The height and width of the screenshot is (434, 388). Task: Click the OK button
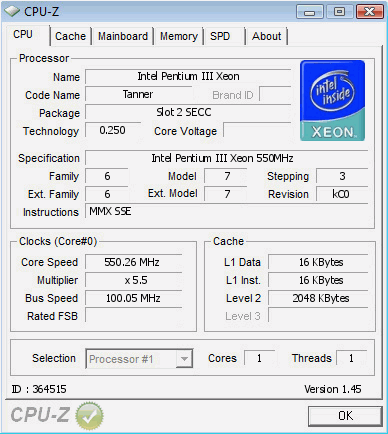click(x=345, y=416)
